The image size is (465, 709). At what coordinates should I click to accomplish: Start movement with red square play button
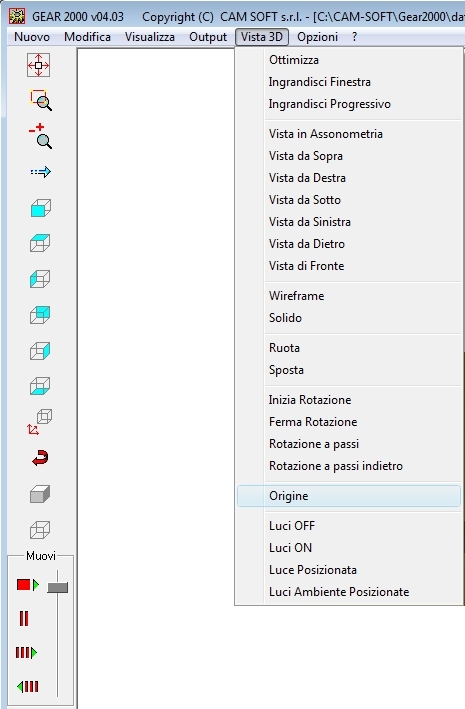[28, 585]
